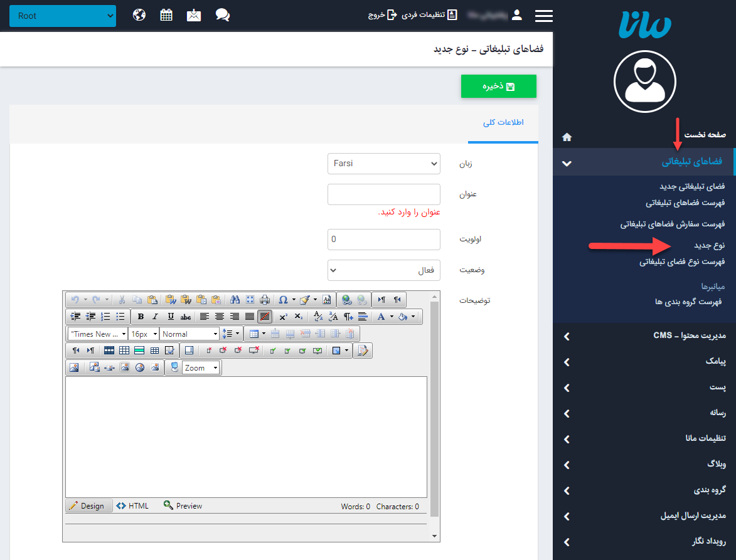Click the Undo arrow in the editor

[75, 300]
